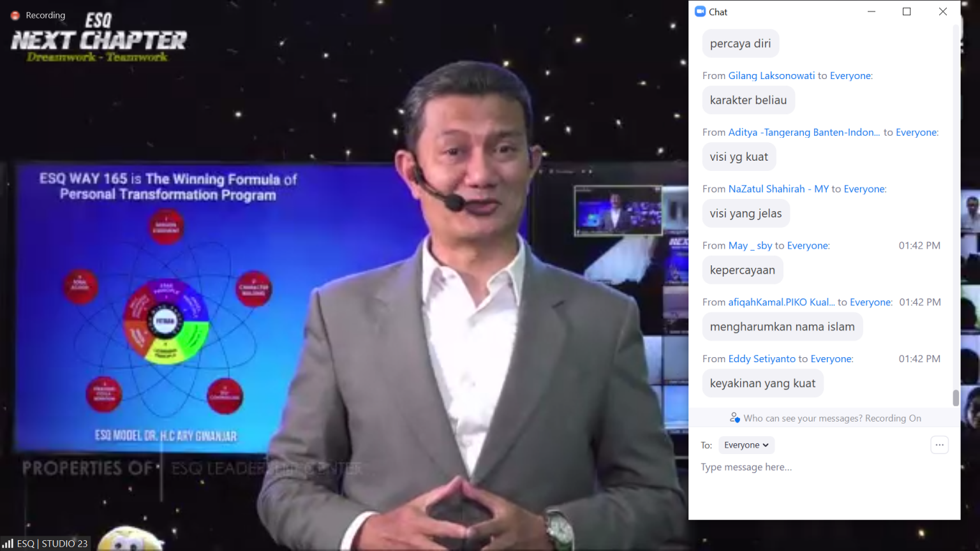Click the 'ESQ | STUDIO 23' name label
This screenshot has height=551, width=980.
click(x=52, y=543)
